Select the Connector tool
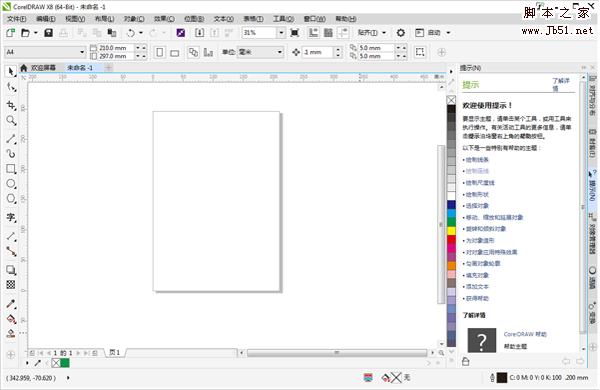 click(11, 251)
